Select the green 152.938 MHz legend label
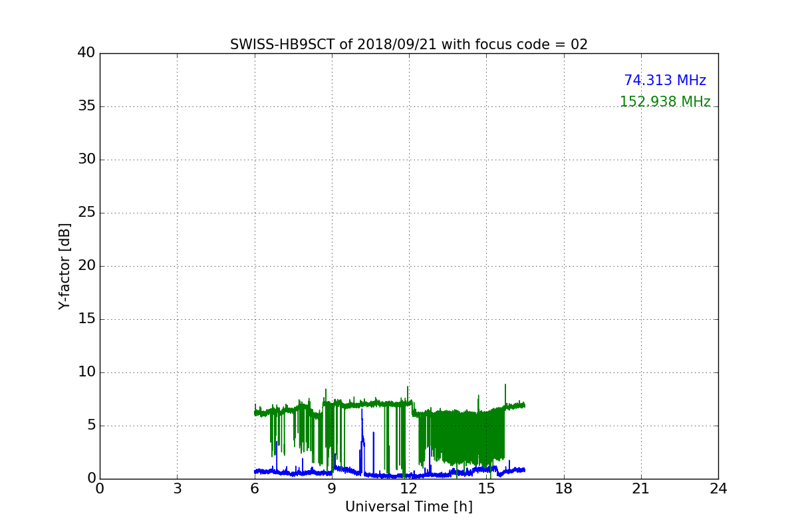The height and width of the screenshot is (532, 798). click(665, 102)
